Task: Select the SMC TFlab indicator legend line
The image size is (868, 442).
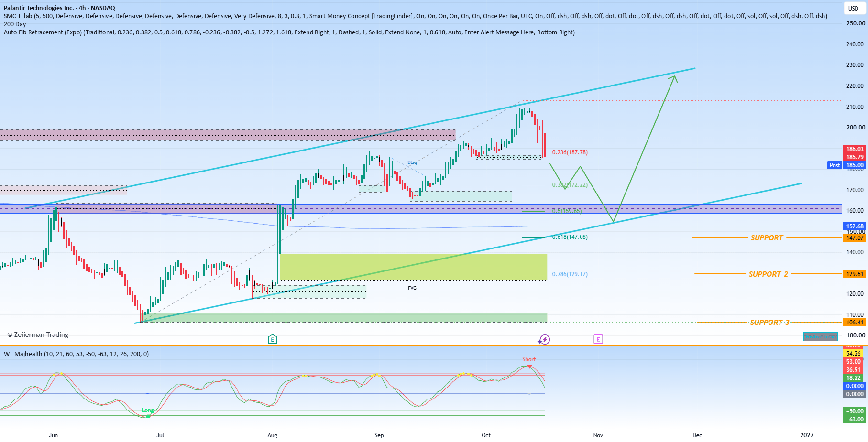Action: tap(416, 16)
